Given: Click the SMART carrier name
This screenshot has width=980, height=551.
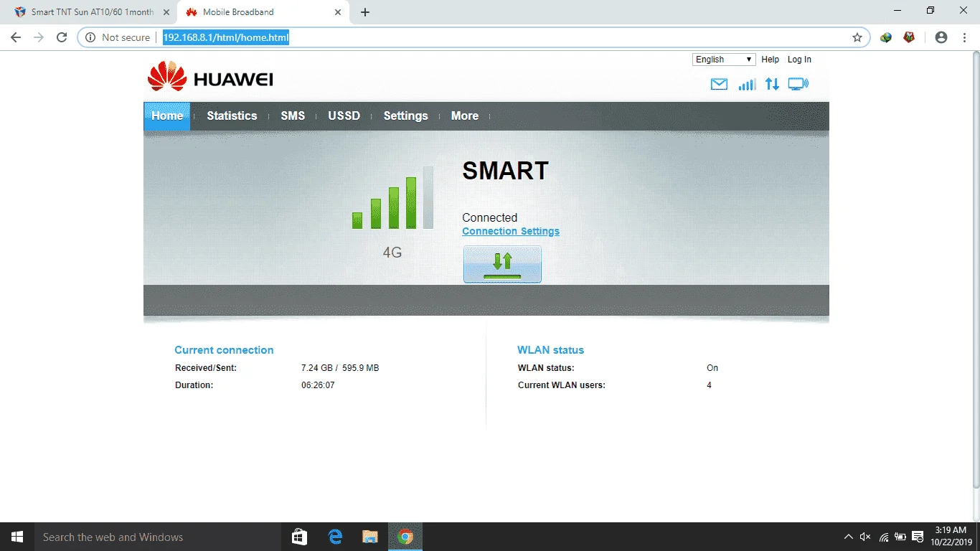Looking at the screenshot, I should tap(506, 171).
